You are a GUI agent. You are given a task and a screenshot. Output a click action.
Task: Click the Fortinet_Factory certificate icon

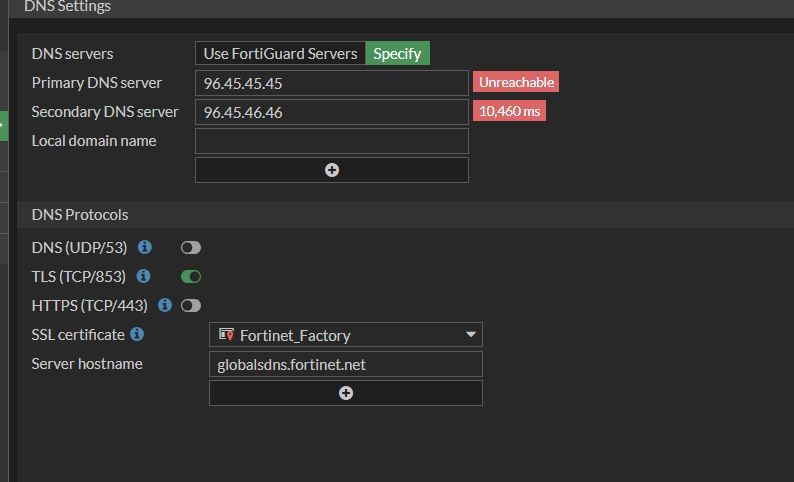226,335
